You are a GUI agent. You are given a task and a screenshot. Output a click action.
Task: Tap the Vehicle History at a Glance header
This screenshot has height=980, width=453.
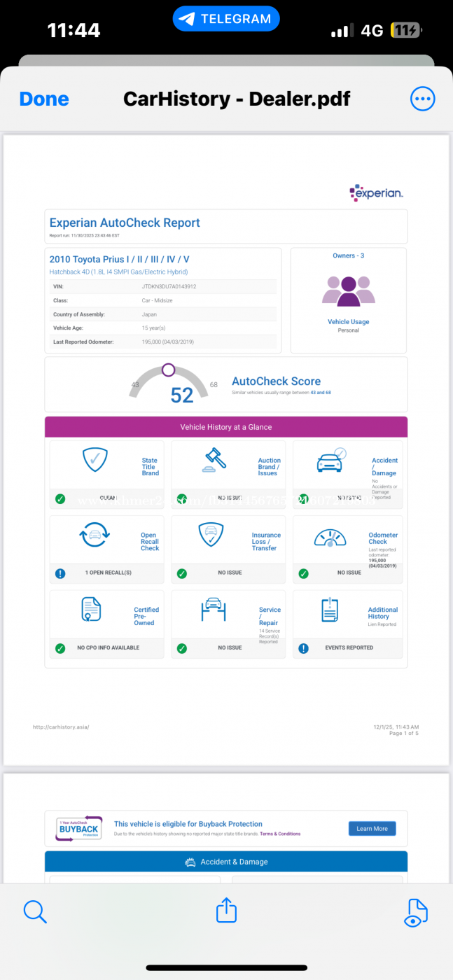pyautogui.click(x=226, y=427)
